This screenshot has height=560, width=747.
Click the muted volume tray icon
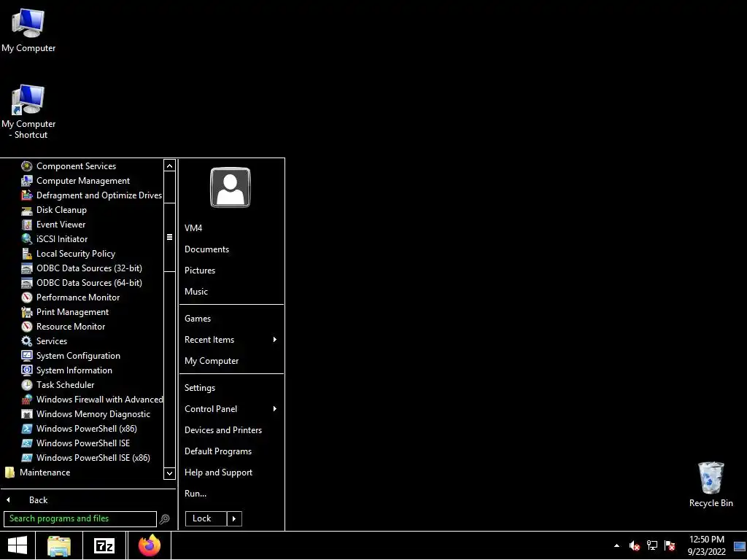634,545
